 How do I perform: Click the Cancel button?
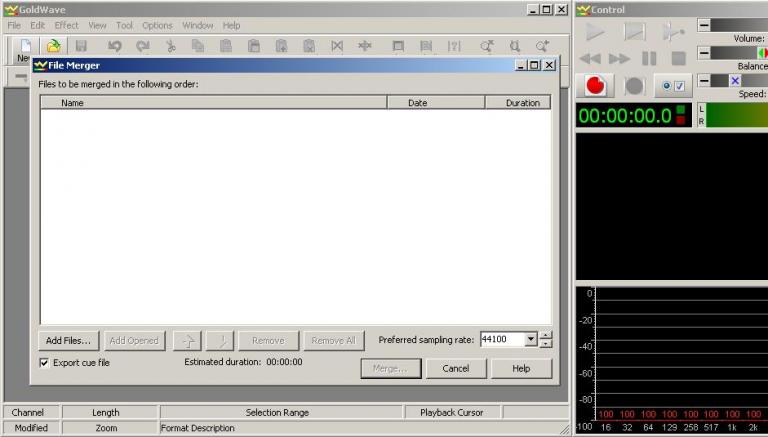coord(455,368)
